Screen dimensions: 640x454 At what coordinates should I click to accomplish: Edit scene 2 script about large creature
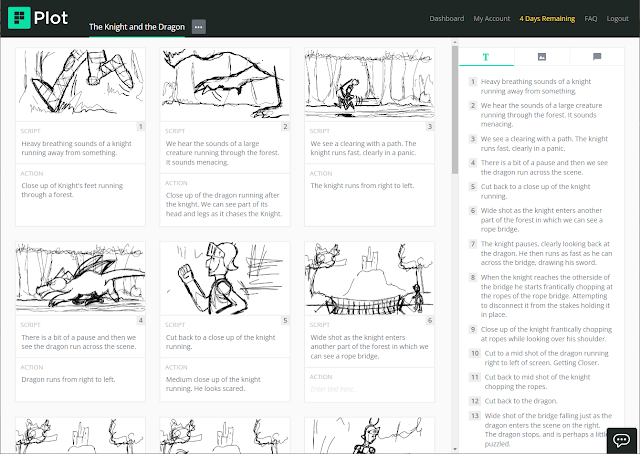point(225,153)
